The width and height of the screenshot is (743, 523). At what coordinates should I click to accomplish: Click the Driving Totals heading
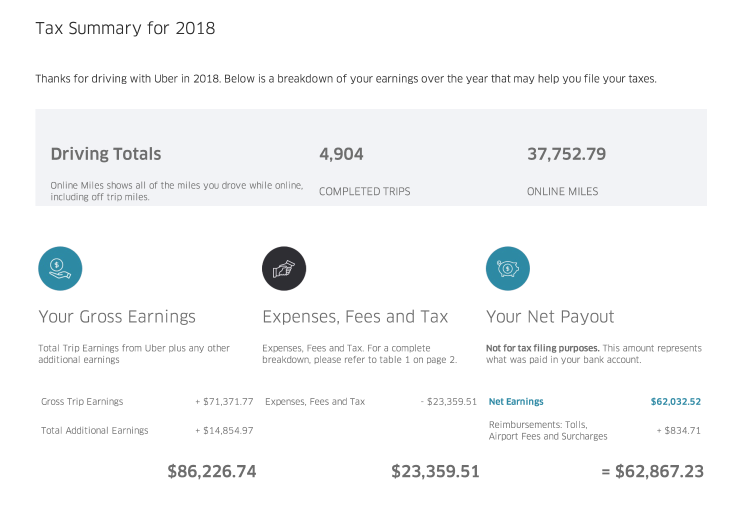[106, 154]
